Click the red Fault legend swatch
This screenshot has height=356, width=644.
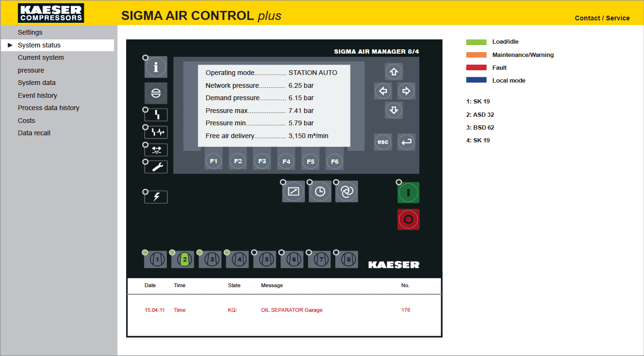(x=476, y=67)
